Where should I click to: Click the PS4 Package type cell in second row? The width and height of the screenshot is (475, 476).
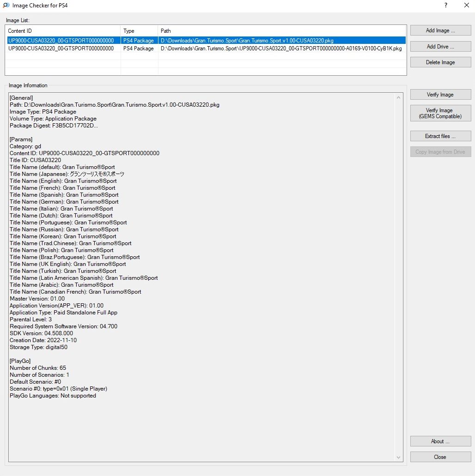139,48
